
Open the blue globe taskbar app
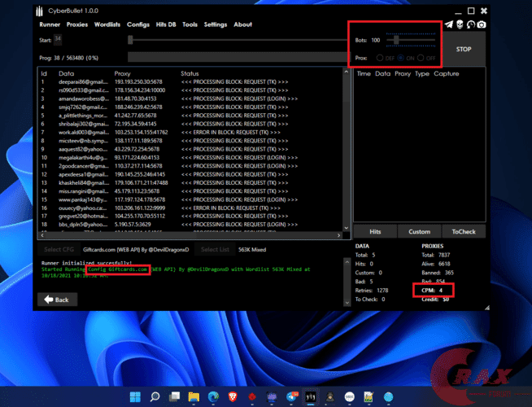(x=388, y=396)
